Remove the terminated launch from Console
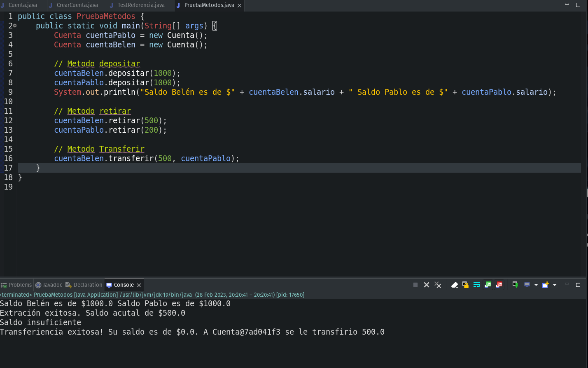 [x=427, y=285]
